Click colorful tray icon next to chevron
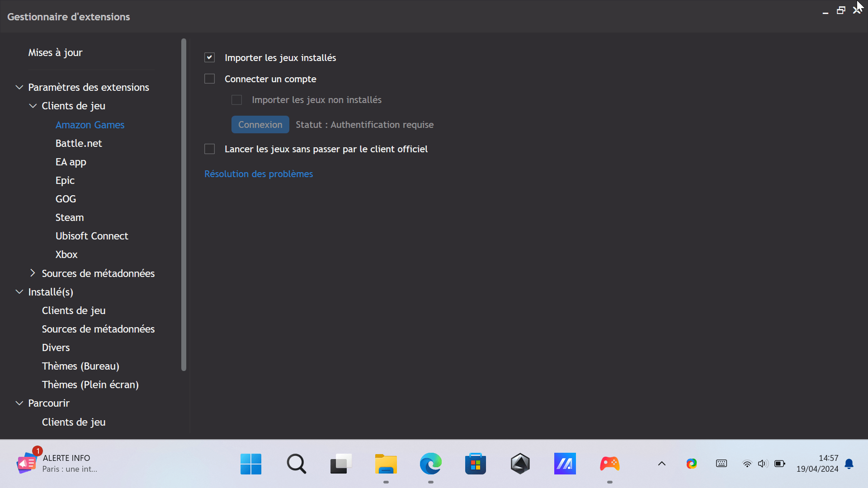Screen dimensions: 868x488 click(x=692, y=464)
